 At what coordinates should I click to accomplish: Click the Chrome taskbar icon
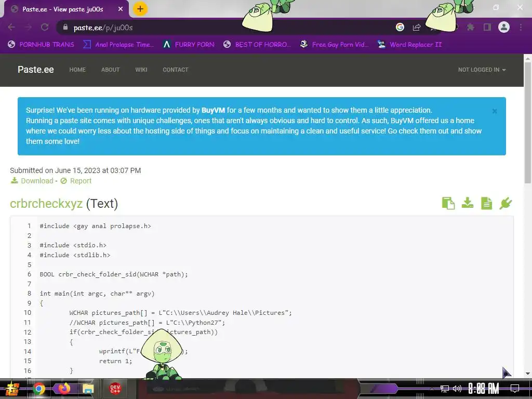[38, 389]
